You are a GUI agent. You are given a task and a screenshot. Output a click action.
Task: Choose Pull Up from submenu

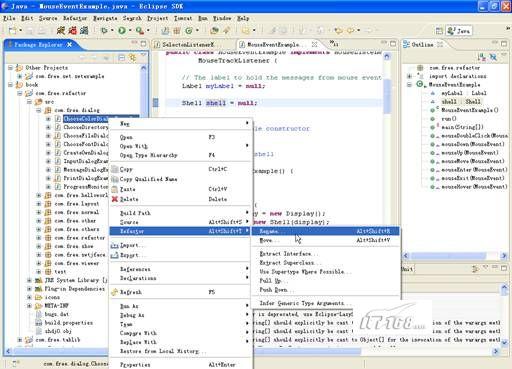pyautogui.click(x=325, y=281)
